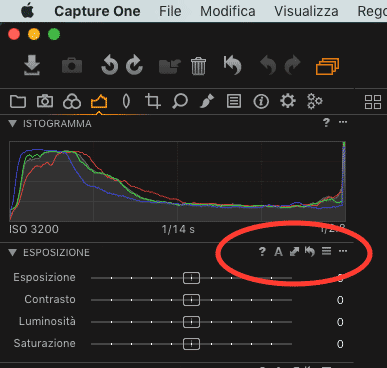Screen dimensions: 387x368
Task: Collapse the ESPOSIZIONE panel triangle
Action: tap(13, 252)
